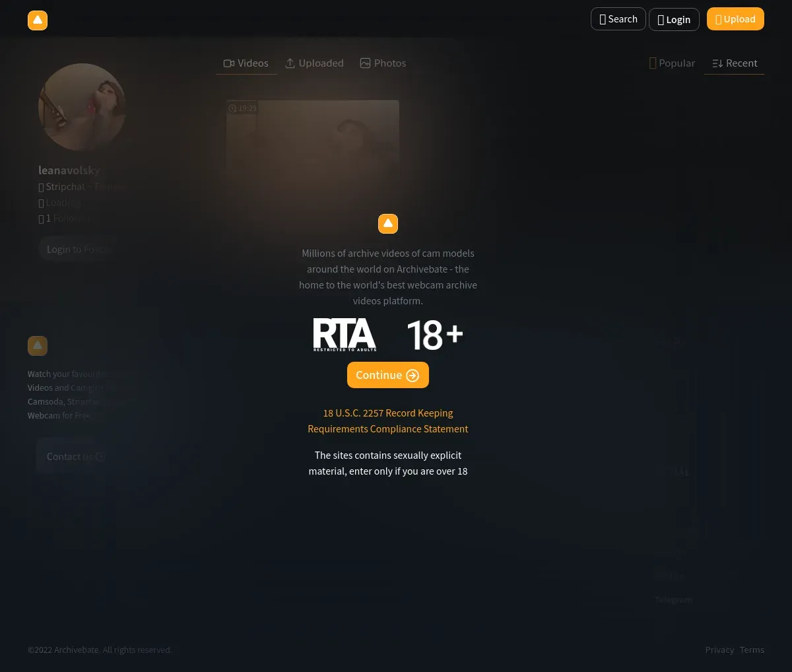Viewport: 792px width, 672px height.
Task: Click the leanavolsky profile avatar
Action: point(82,107)
